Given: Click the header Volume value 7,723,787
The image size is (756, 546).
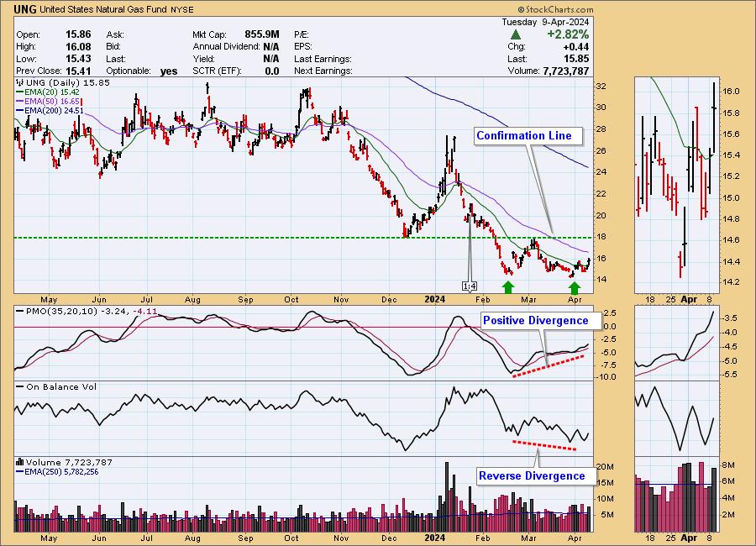Looking at the screenshot, I should tap(565, 71).
